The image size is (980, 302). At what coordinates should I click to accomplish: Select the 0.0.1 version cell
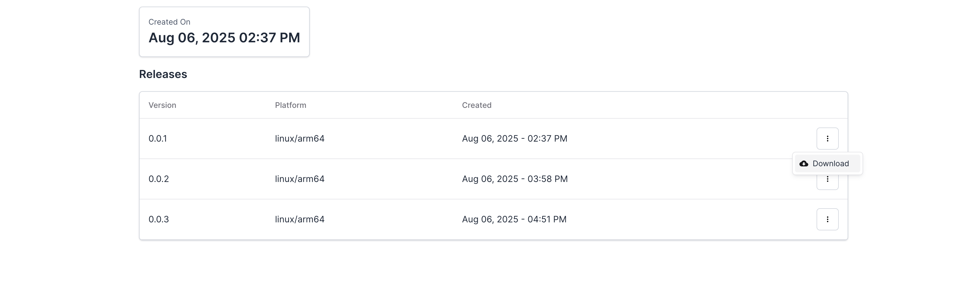click(x=158, y=139)
